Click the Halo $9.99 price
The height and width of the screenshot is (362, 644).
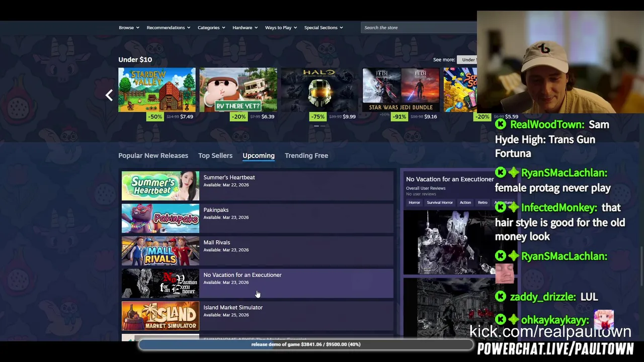(349, 117)
